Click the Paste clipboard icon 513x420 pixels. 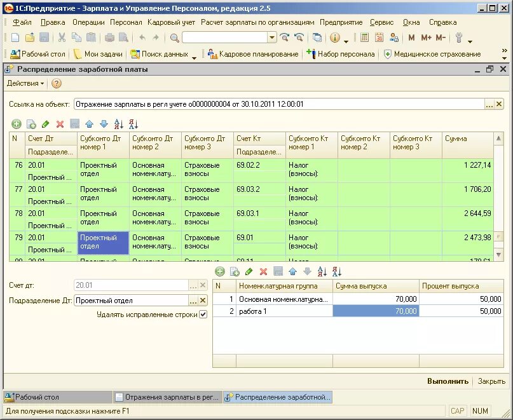click(x=91, y=37)
